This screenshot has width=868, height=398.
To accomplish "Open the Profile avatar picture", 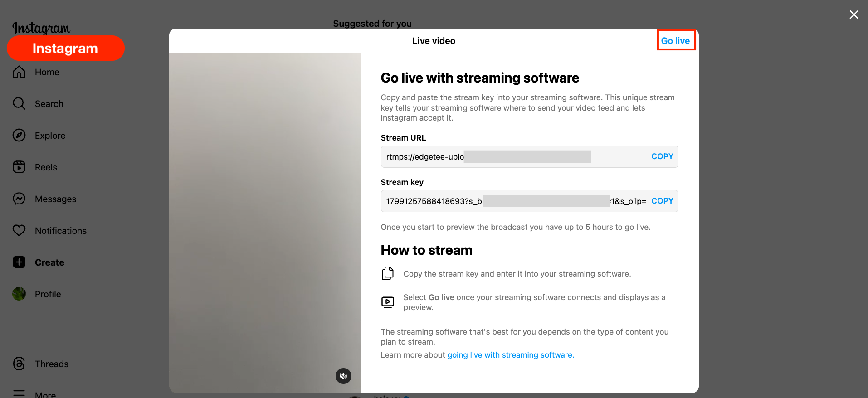I will click(x=19, y=294).
